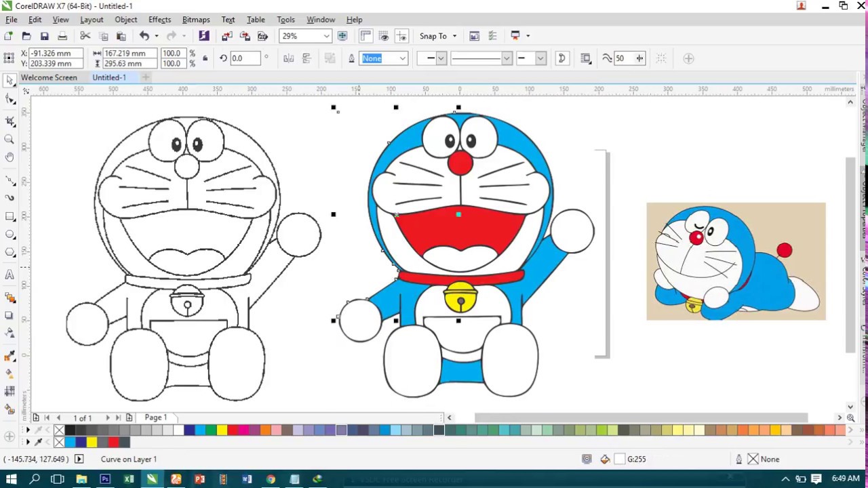The image size is (868, 488).
Task: Select the Zoom tool in toolbox
Action: point(9,139)
